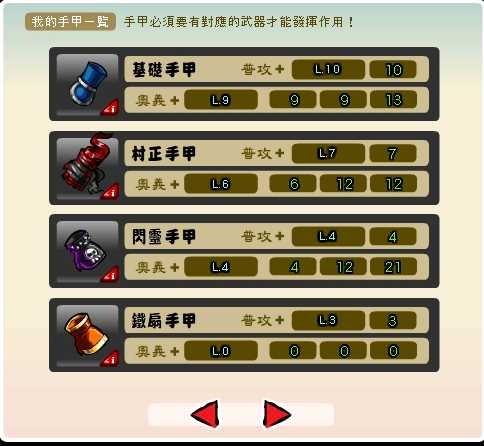Click the L.4 普攻 level of 閃靈手甲

point(328,236)
